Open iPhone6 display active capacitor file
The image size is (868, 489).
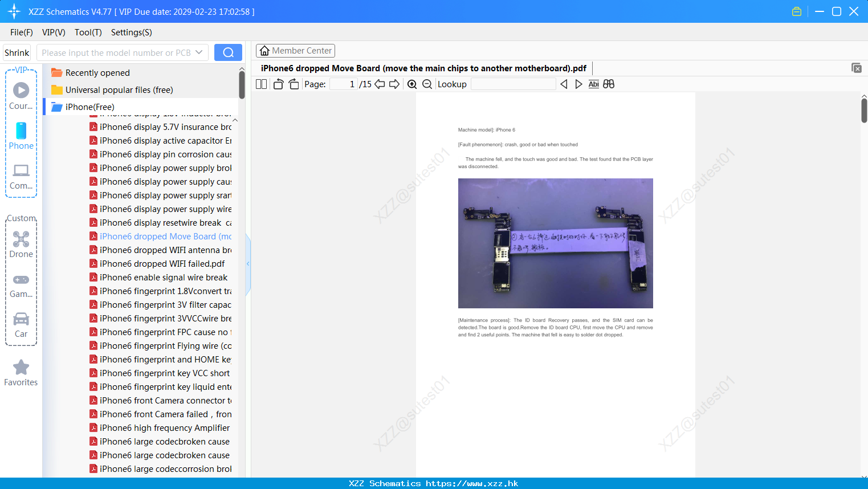pos(161,140)
